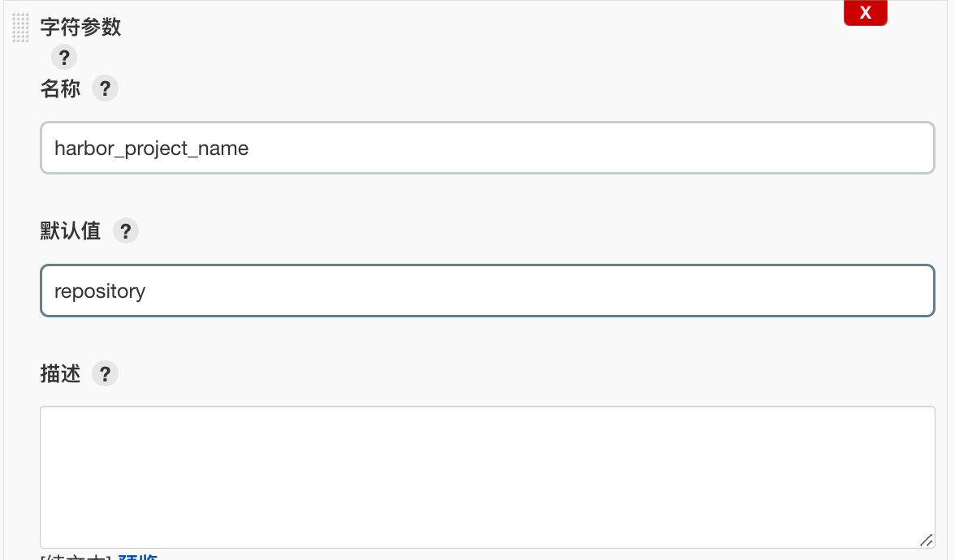Viewport: 955px width, 560px height.
Task: Click inside the empty 描述 textarea
Action: coord(487,476)
